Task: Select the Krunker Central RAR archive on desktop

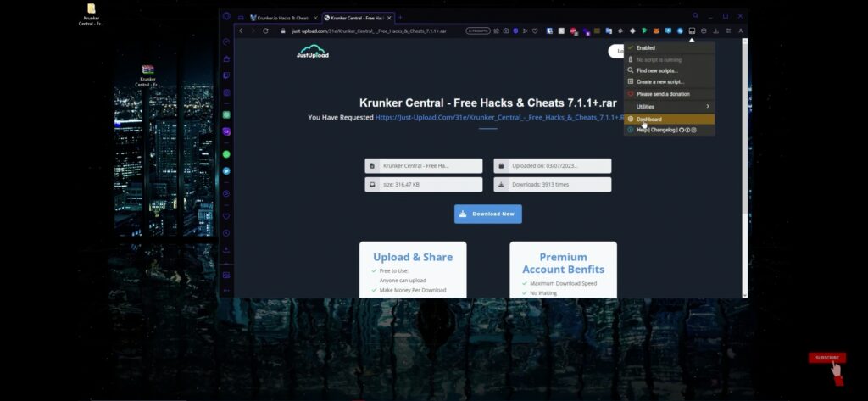Action: tap(147, 76)
